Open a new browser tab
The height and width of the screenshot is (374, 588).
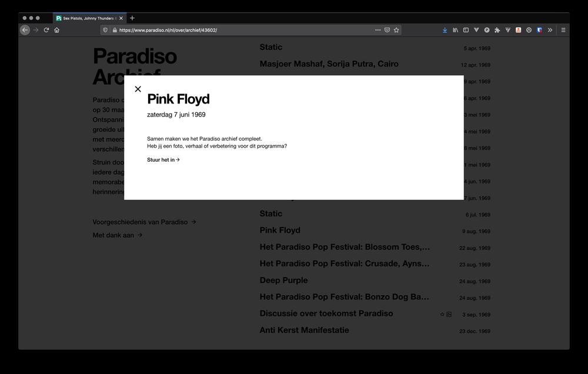[x=132, y=18]
